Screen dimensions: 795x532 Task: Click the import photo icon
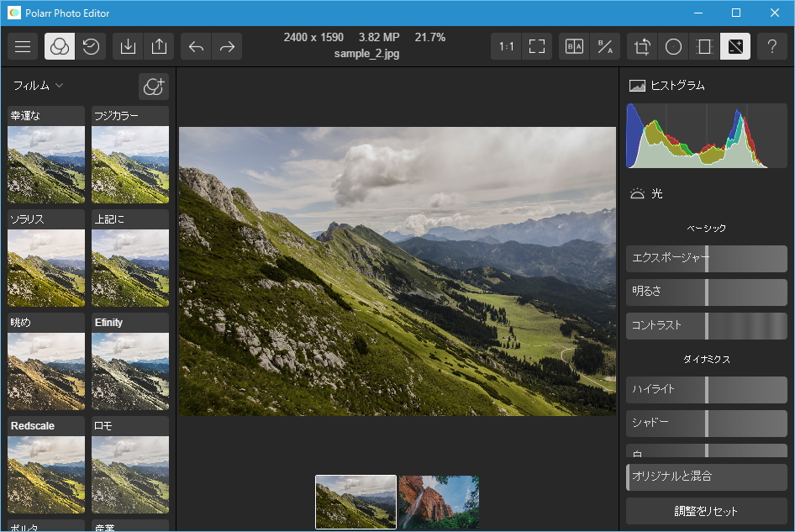click(x=128, y=47)
